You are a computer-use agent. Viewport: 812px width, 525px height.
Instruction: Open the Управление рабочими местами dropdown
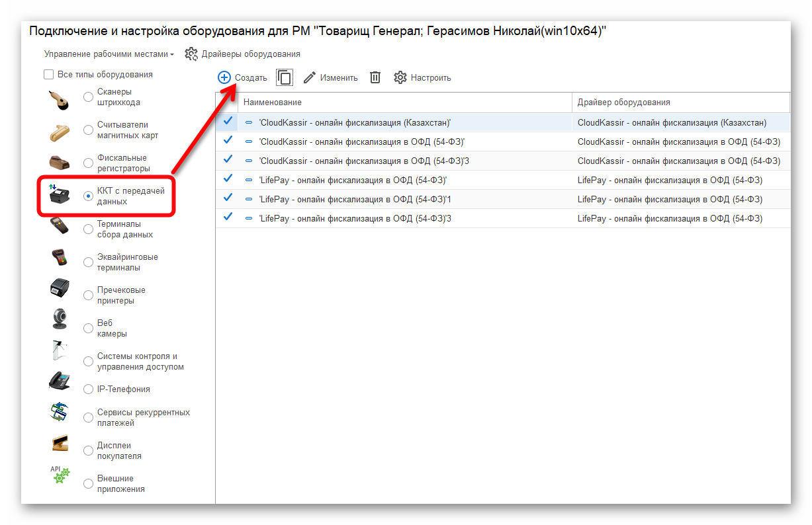[109, 54]
